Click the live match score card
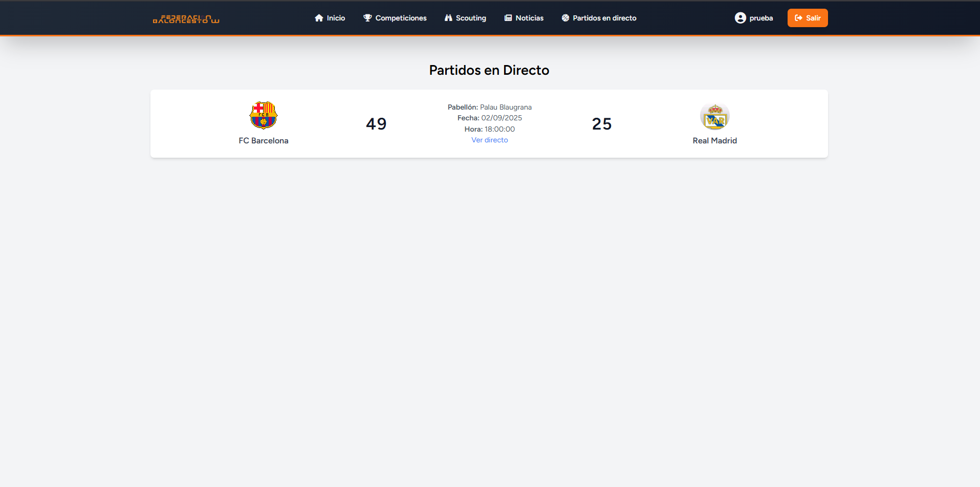 coord(489,123)
